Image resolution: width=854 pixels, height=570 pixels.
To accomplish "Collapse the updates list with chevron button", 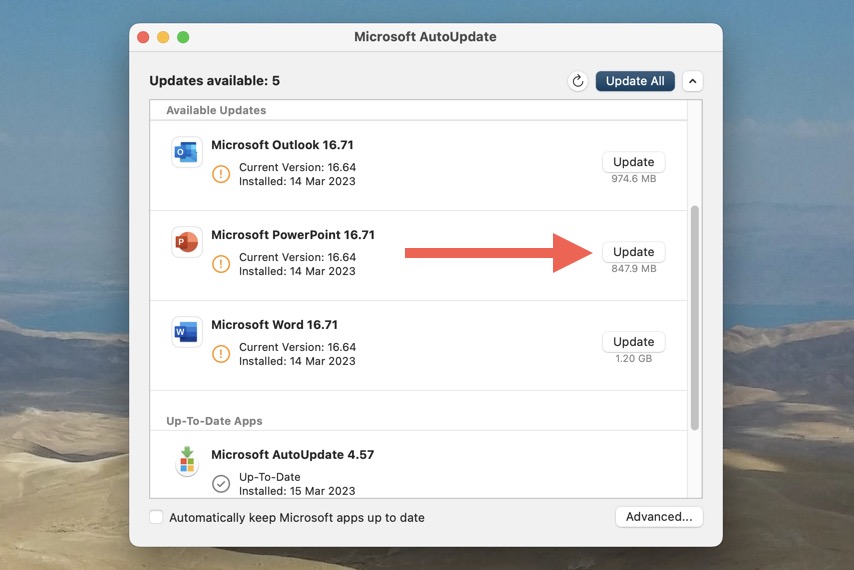I will 694,81.
